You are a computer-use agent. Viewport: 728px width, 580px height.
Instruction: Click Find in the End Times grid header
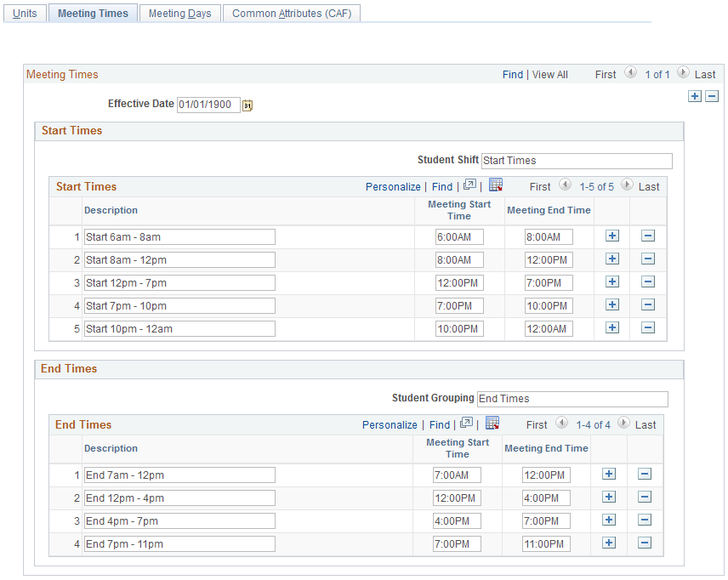coord(440,424)
